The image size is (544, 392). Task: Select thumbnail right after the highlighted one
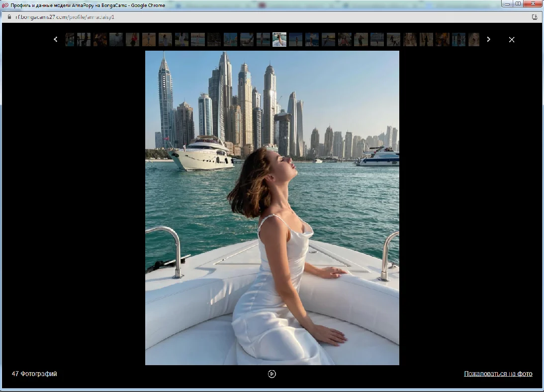(296, 40)
